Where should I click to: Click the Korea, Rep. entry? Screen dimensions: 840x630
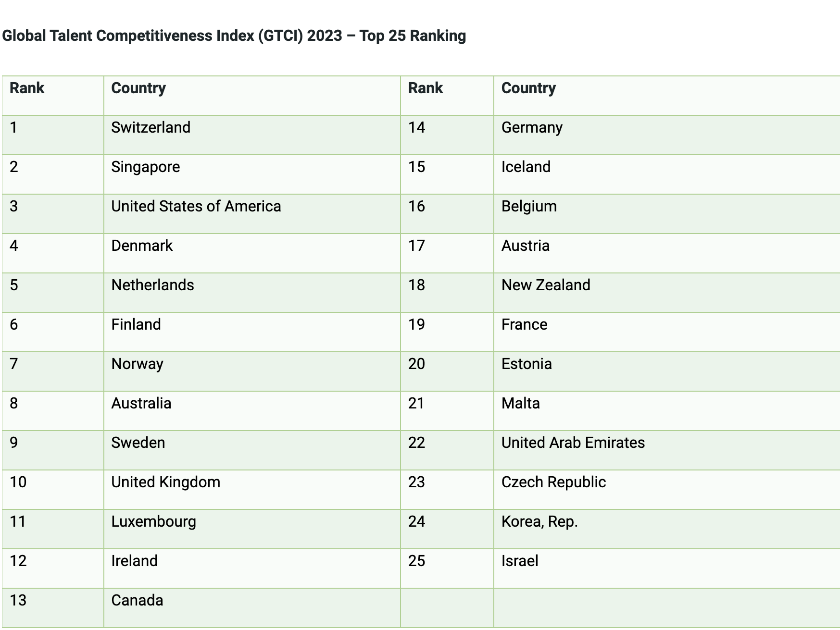[x=539, y=522]
